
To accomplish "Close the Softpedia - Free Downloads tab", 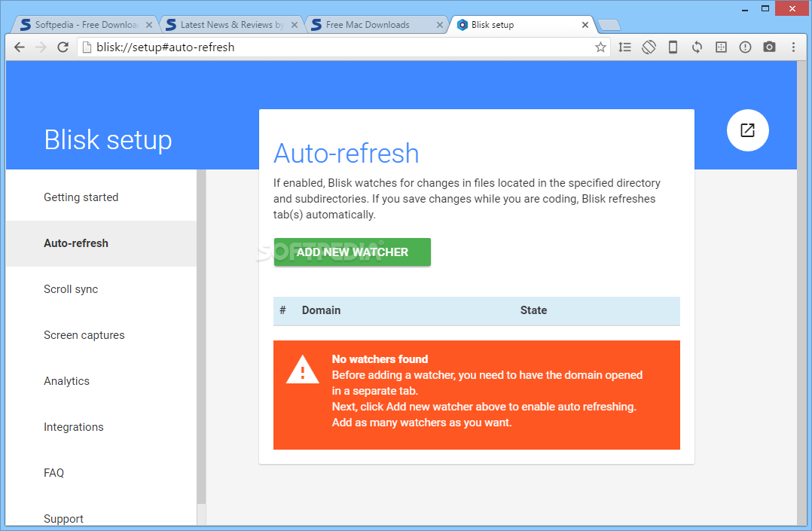I will [148, 25].
